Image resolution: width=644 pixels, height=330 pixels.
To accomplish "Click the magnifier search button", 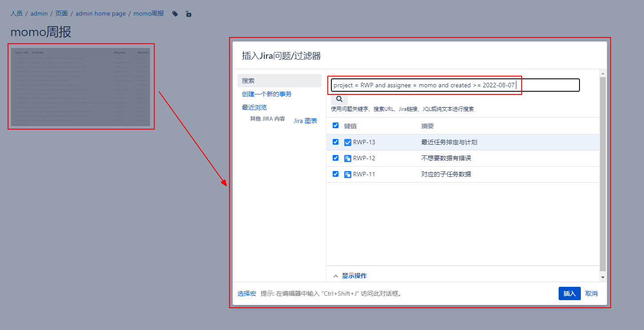I will 339,99.
